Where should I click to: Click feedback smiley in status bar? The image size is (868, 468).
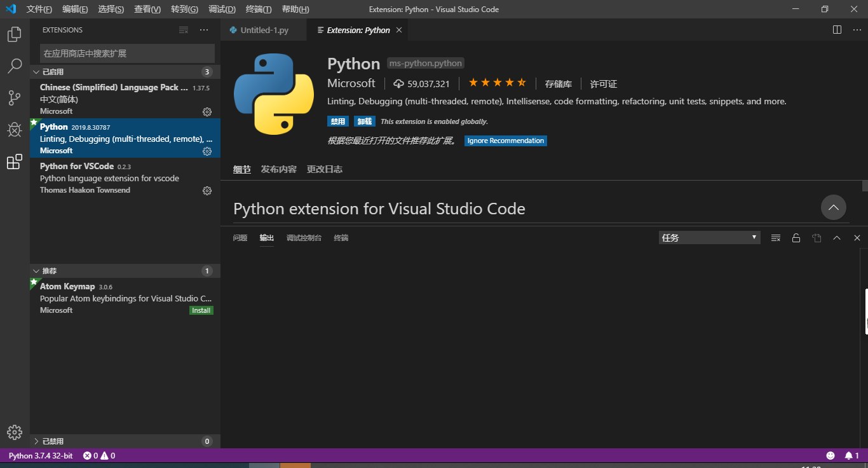(x=831, y=455)
